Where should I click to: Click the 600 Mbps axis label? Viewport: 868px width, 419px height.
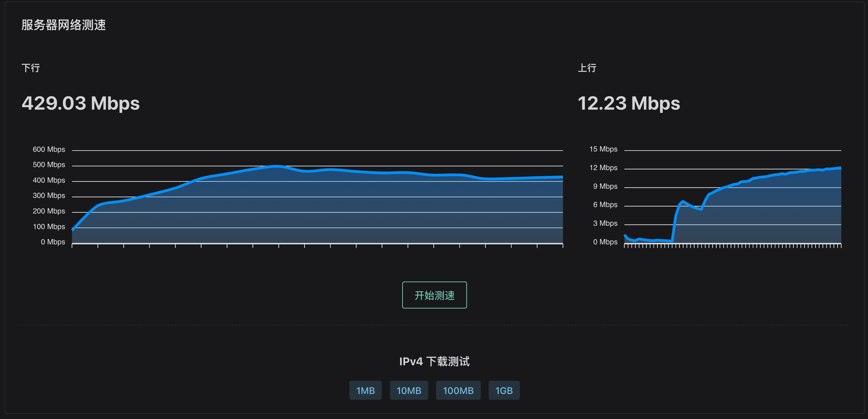[x=49, y=149]
